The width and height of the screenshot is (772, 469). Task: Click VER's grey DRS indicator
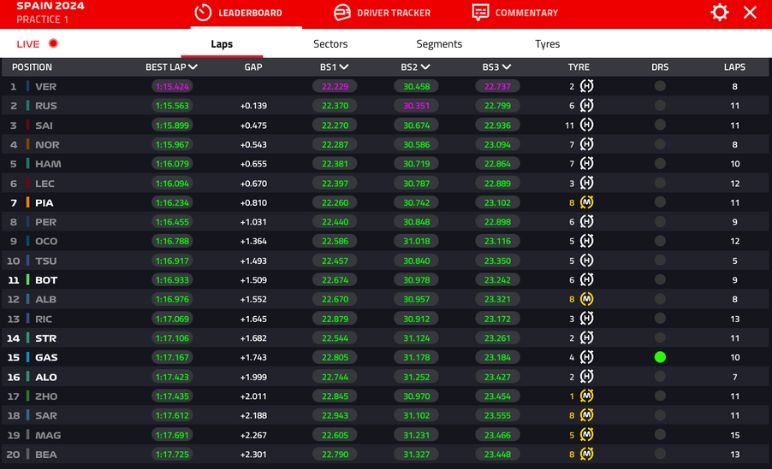pos(660,87)
